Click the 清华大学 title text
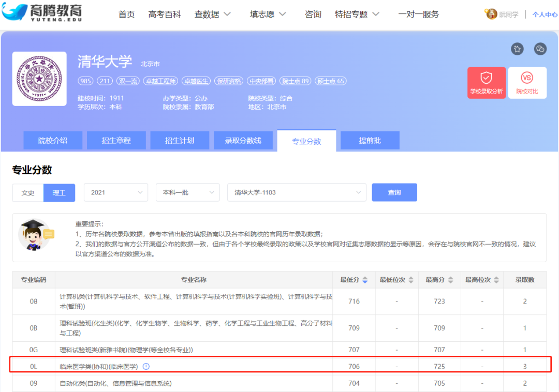The image size is (559, 392). pos(105,62)
